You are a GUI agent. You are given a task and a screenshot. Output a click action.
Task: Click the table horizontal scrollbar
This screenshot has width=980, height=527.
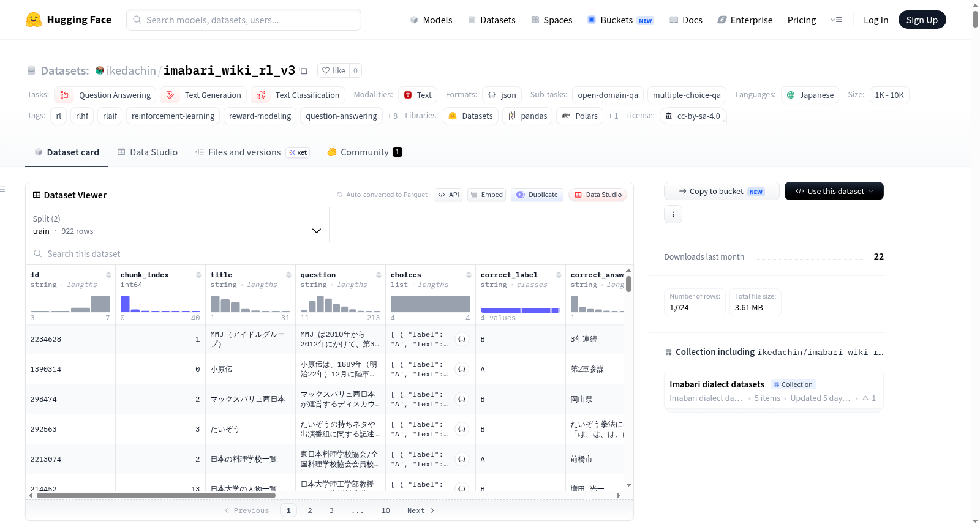click(156, 495)
